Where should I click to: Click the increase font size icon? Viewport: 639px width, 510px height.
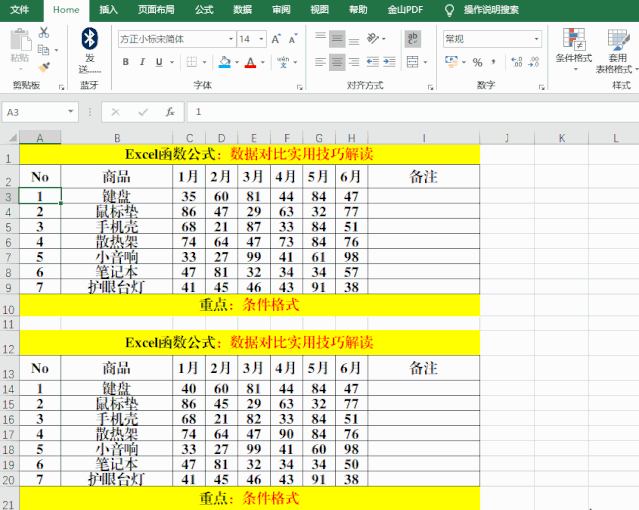tap(277, 39)
